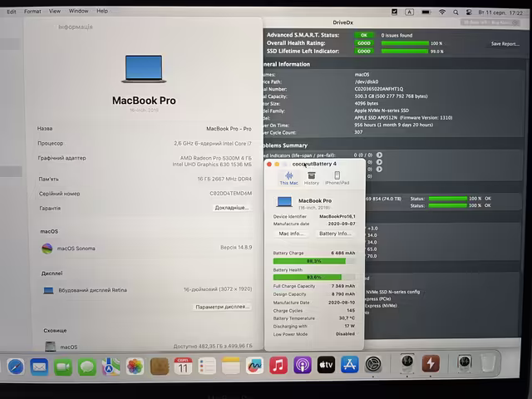Open Calendar icon showing 11 in Dock
Viewport: 532px width, 399px height.
pos(183,367)
